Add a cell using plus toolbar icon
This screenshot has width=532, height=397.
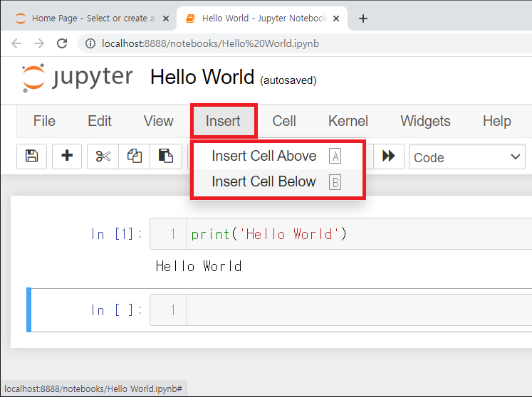tap(67, 157)
